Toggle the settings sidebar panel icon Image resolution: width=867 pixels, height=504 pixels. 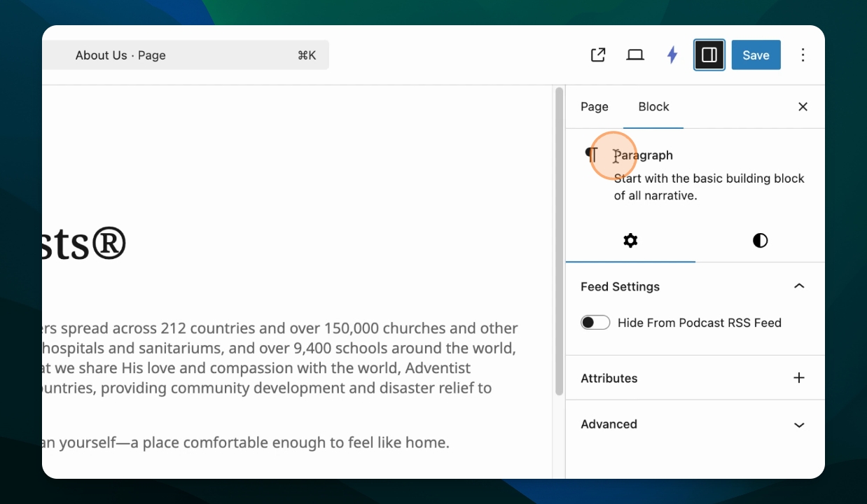click(x=709, y=55)
